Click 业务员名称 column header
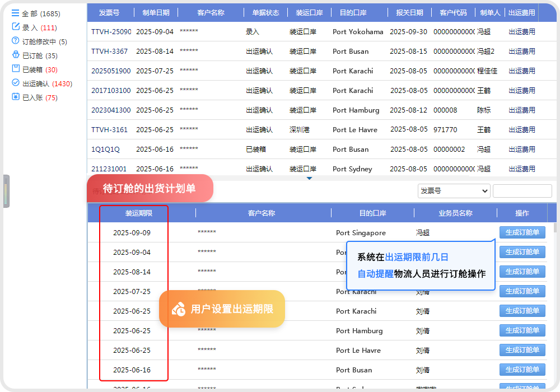Screen dimensions: 560x392 455,213
